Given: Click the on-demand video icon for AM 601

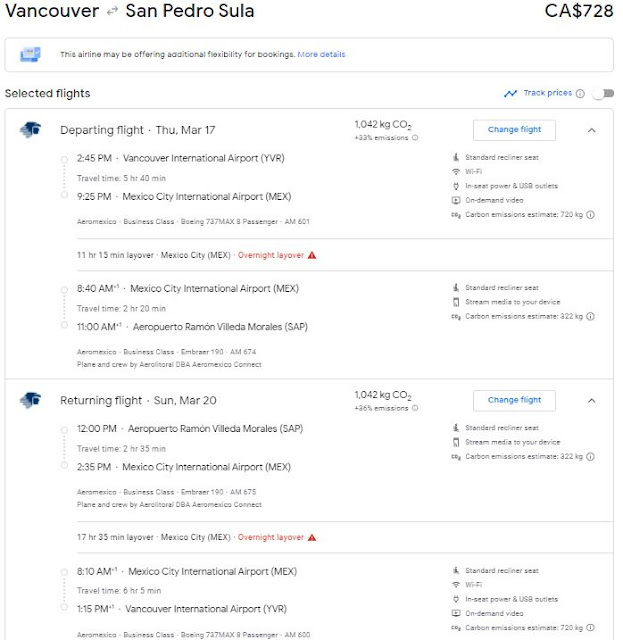Looking at the screenshot, I should [456, 200].
